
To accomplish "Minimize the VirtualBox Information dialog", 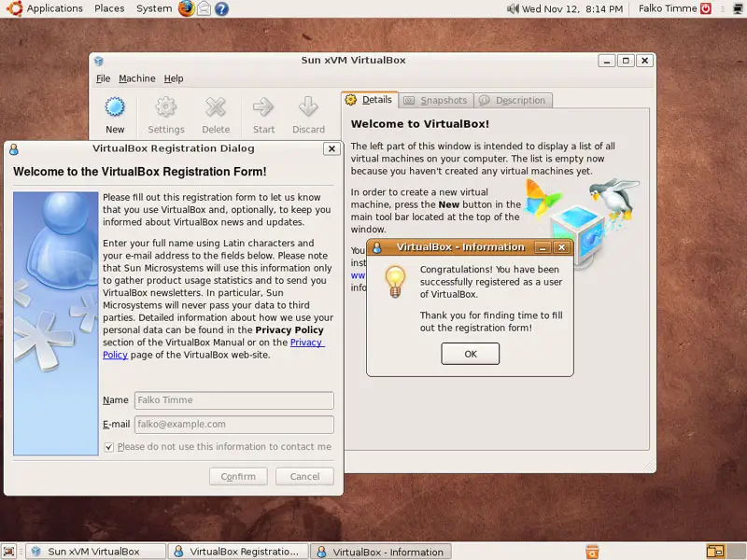I will tap(543, 247).
